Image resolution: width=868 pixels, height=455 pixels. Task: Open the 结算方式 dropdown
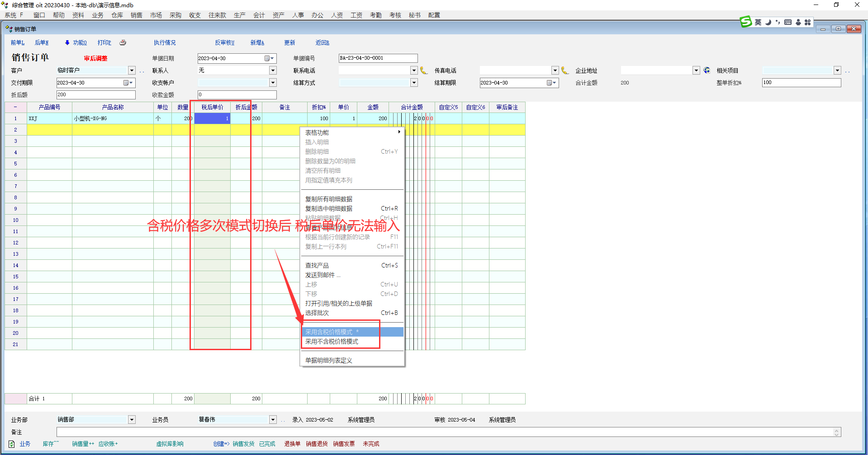point(414,83)
